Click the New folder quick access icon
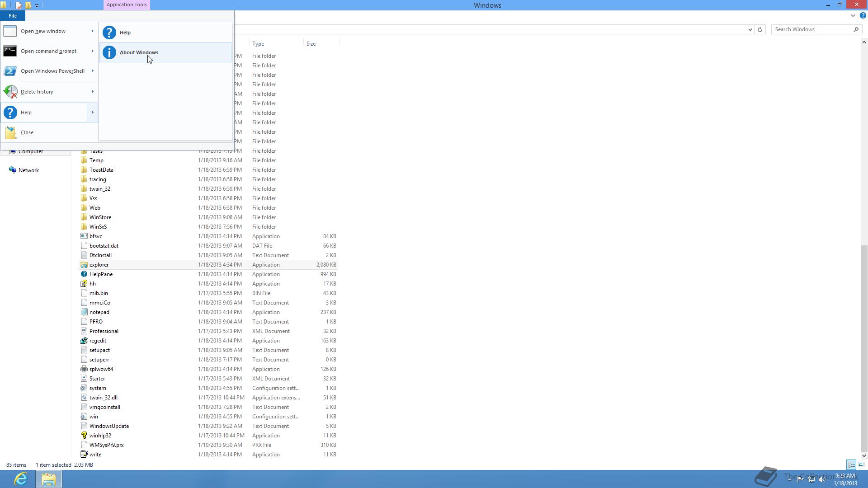Image resolution: width=868 pixels, height=488 pixels. coord(28,5)
